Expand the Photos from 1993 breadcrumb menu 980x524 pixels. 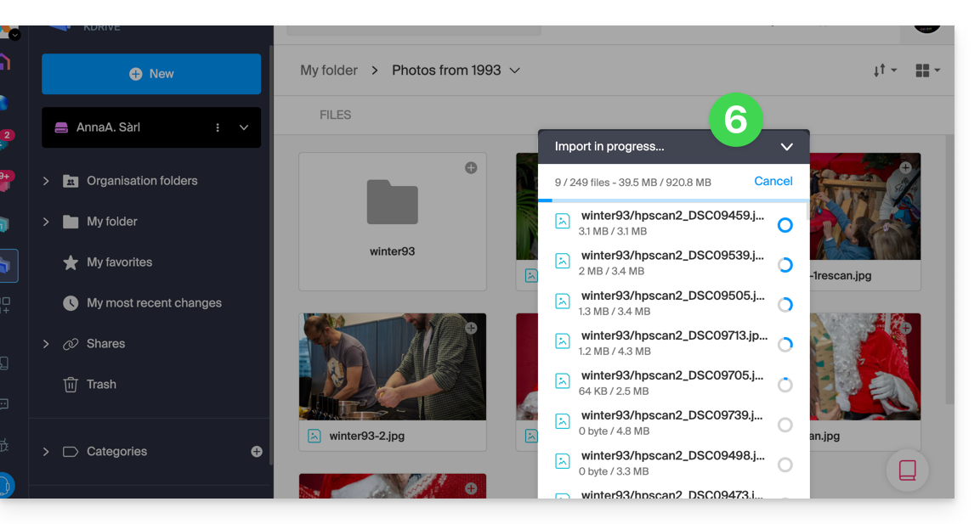click(x=514, y=70)
